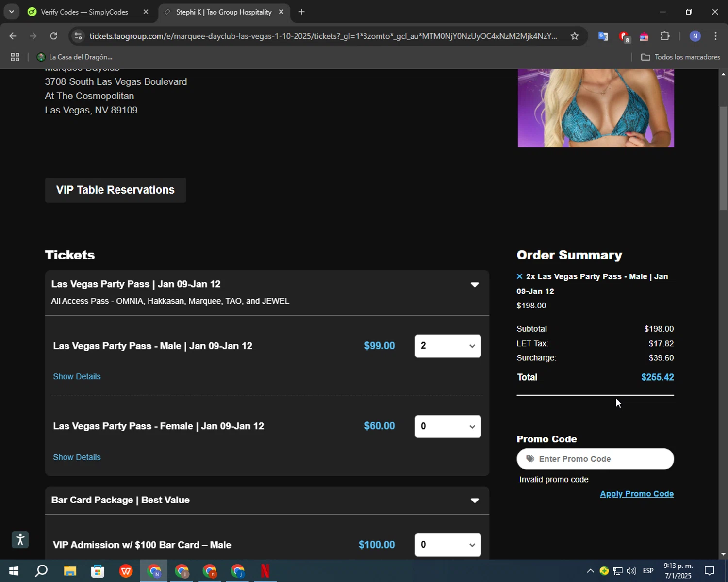Show hidden system tray icons
Image resolution: width=728 pixels, height=582 pixels.
tap(590, 571)
